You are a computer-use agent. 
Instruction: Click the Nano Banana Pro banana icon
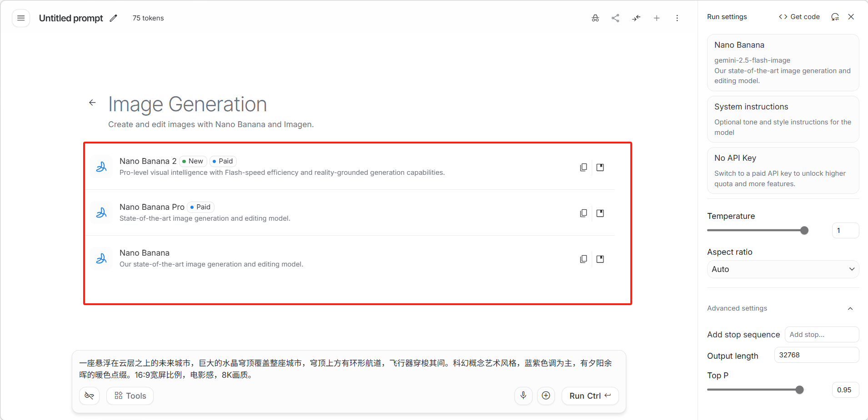[x=101, y=213]
